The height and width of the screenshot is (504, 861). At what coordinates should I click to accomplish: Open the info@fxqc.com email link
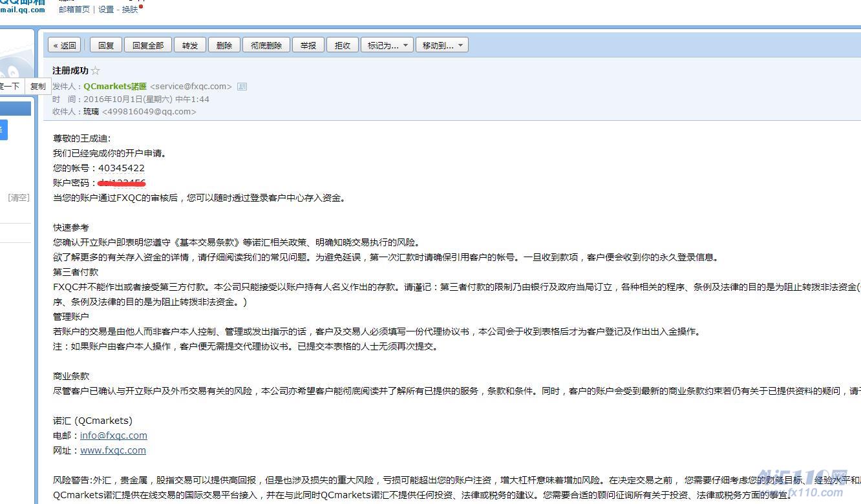pos(114,436)
